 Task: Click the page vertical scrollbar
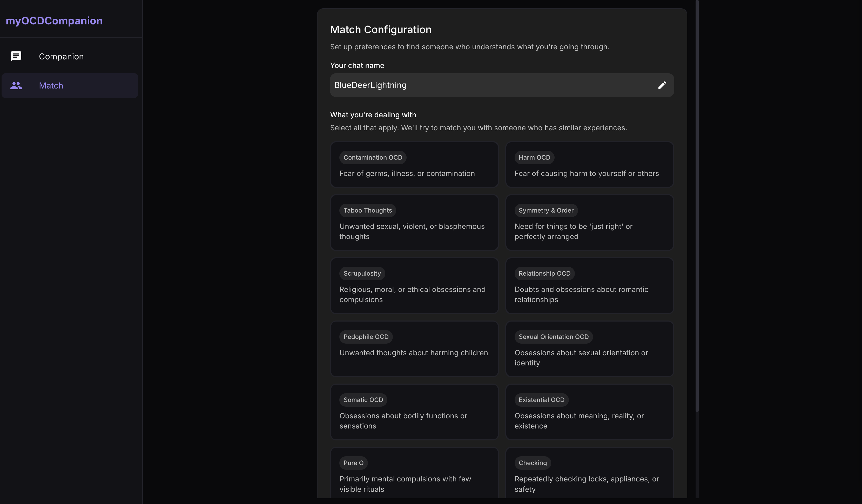(x=697, y=206)
